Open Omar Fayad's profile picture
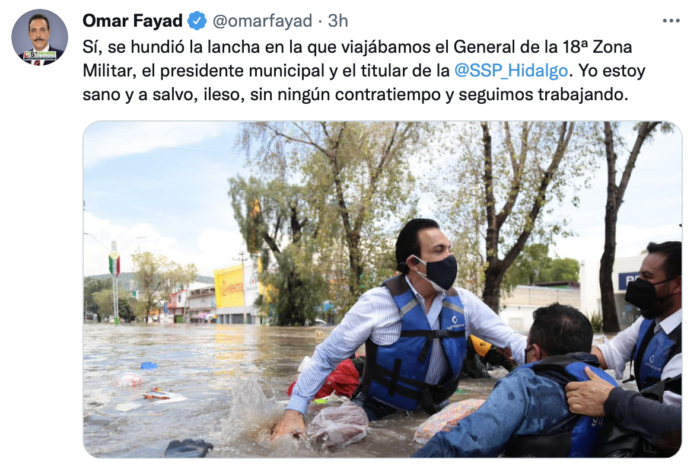Viewport: 700px width, 466px height. click(39, 37)
